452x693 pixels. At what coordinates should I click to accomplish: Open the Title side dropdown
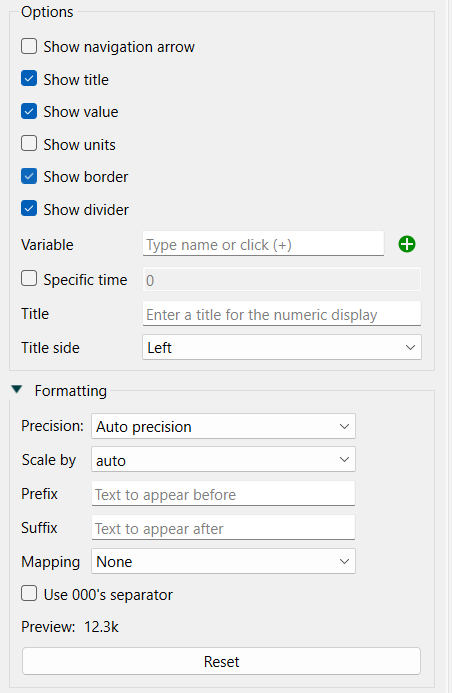[x=281, y=347]
